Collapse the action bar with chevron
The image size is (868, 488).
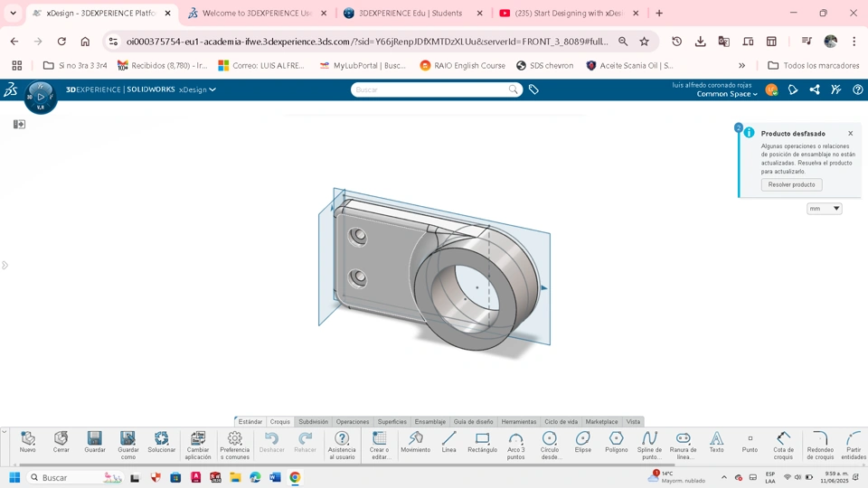5,431
